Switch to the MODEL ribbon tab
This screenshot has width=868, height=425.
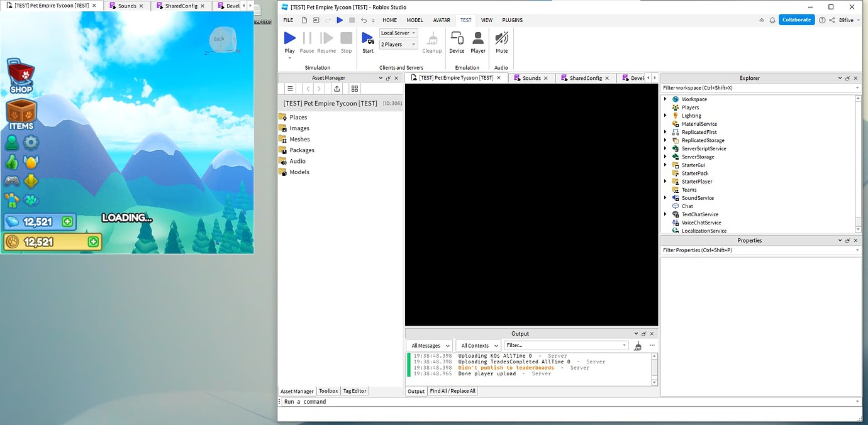coord(415,20)
